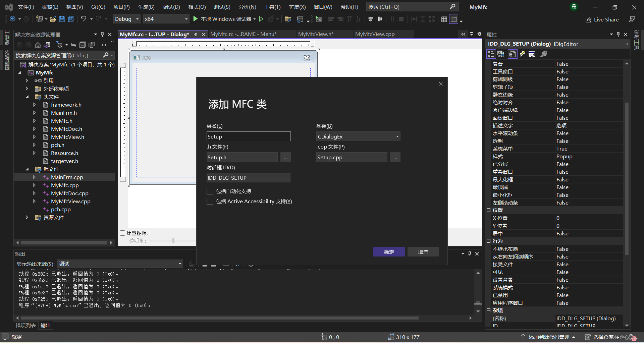Browse for the .h file with ... button
Image resolution: width=644 pixels, height=343 pixels.
click(x=285, y=157)
